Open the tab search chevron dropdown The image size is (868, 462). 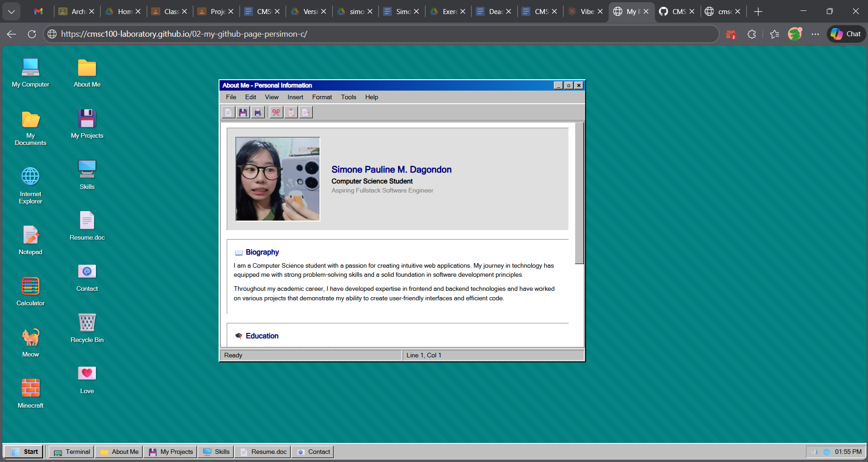click(x=11, y=11)
